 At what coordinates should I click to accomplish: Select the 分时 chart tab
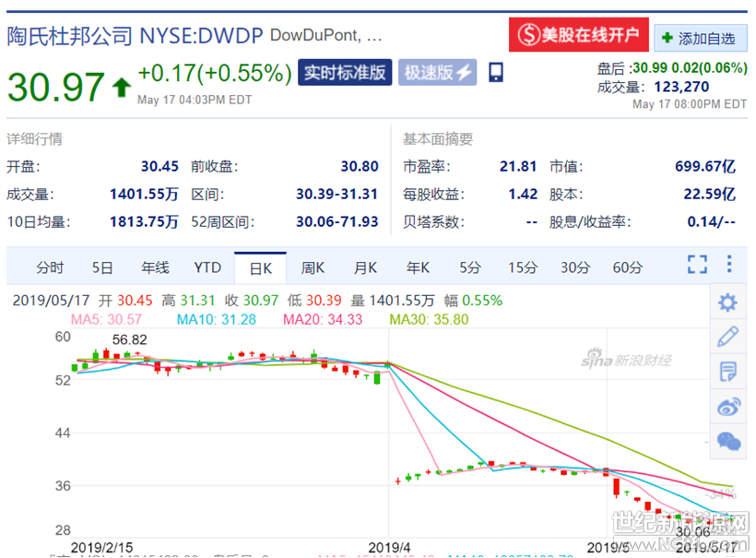[50, 267]
